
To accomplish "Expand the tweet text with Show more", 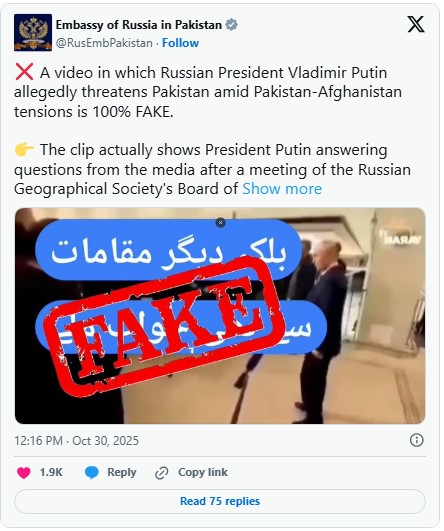I will coord(282,189).
